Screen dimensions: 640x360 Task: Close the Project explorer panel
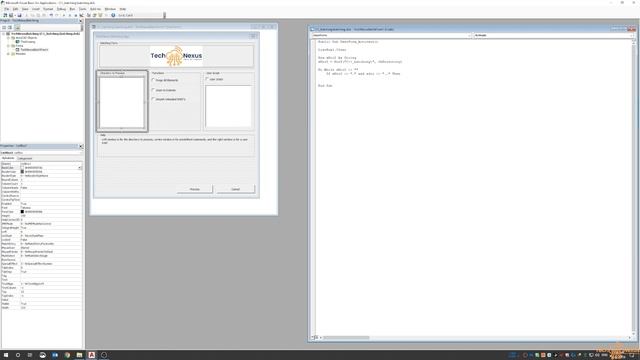81,20
